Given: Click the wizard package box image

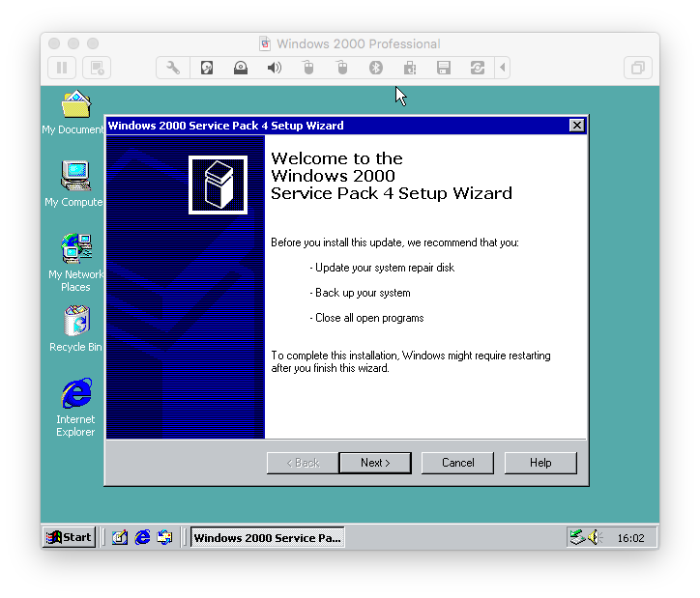Looking at the screenshot, I should click(218, 185).
